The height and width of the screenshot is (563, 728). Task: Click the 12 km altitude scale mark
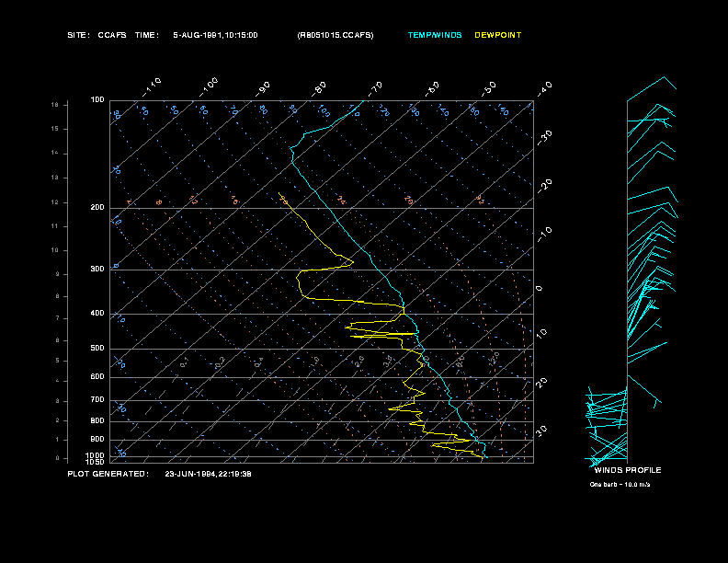tap(55, 202)
